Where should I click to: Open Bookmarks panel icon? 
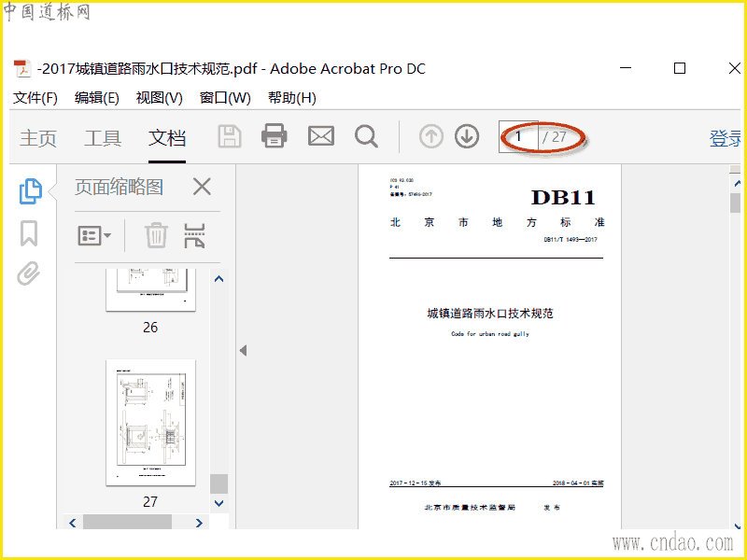coord(29,233)
